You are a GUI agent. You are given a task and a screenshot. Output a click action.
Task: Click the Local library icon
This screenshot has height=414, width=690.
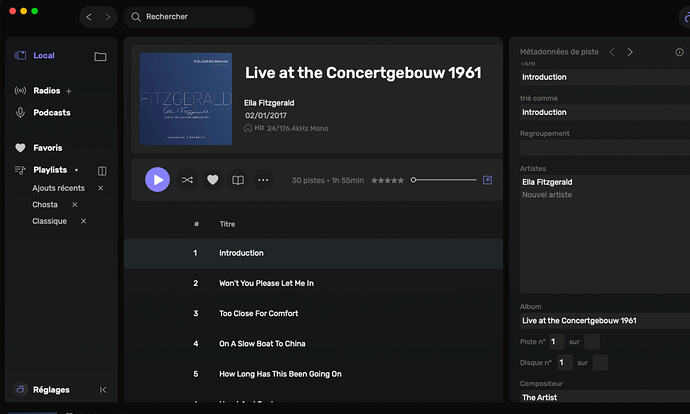[20, 55]
